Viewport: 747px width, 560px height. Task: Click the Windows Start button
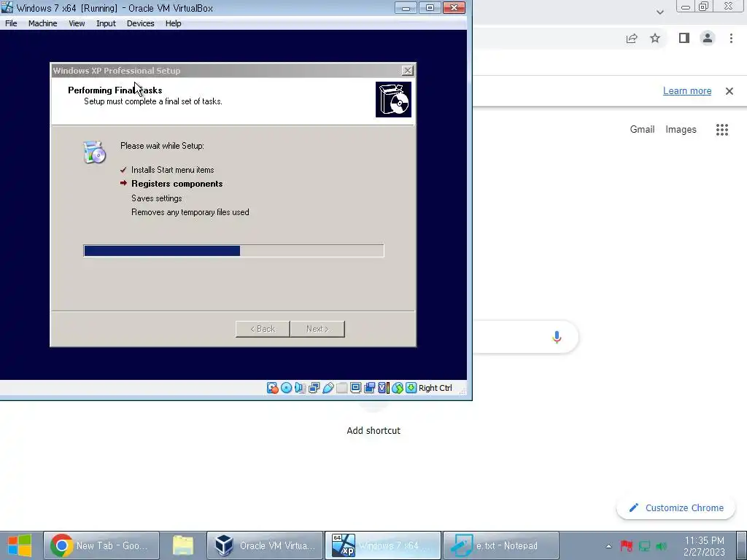click(20, 545)
